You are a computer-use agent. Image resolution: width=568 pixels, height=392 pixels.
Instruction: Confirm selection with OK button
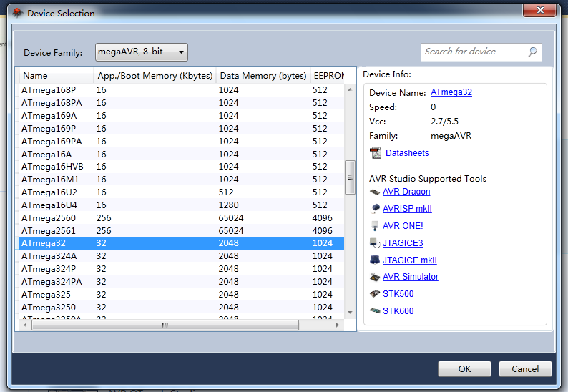[x=464, y=369]
